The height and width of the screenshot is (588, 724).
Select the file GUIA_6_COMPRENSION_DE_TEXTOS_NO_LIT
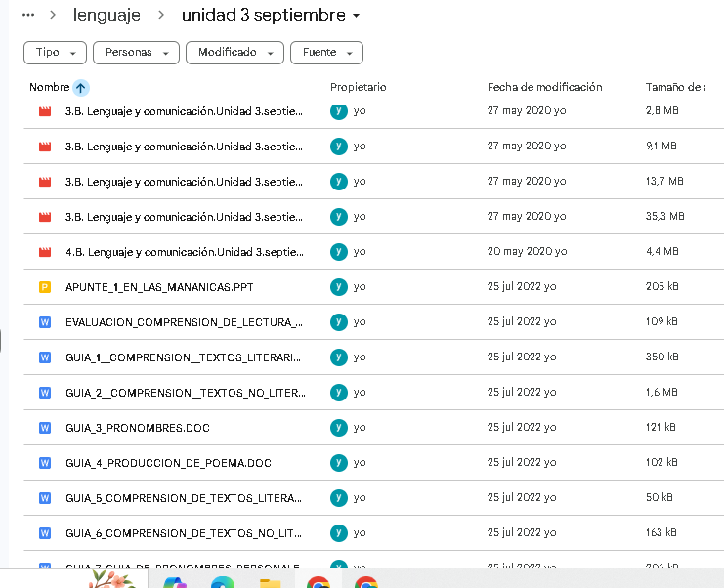click(x=184, y=533)
